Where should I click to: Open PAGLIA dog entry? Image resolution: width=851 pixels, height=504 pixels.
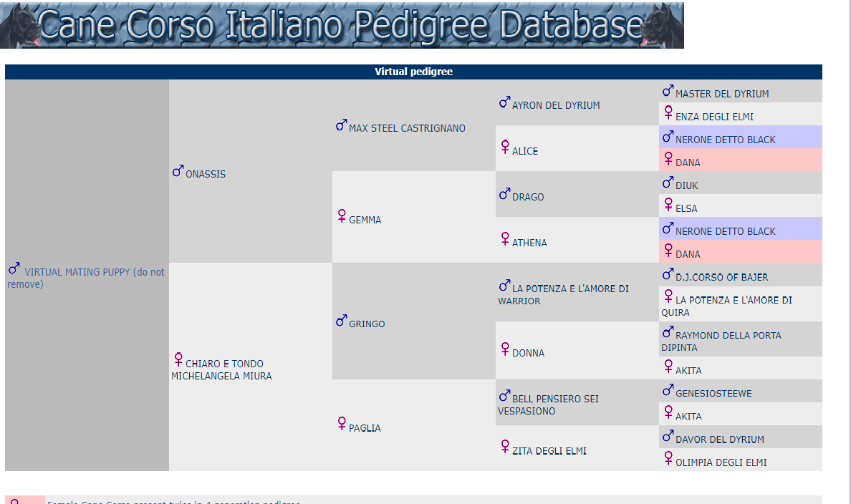pos(365,429)
